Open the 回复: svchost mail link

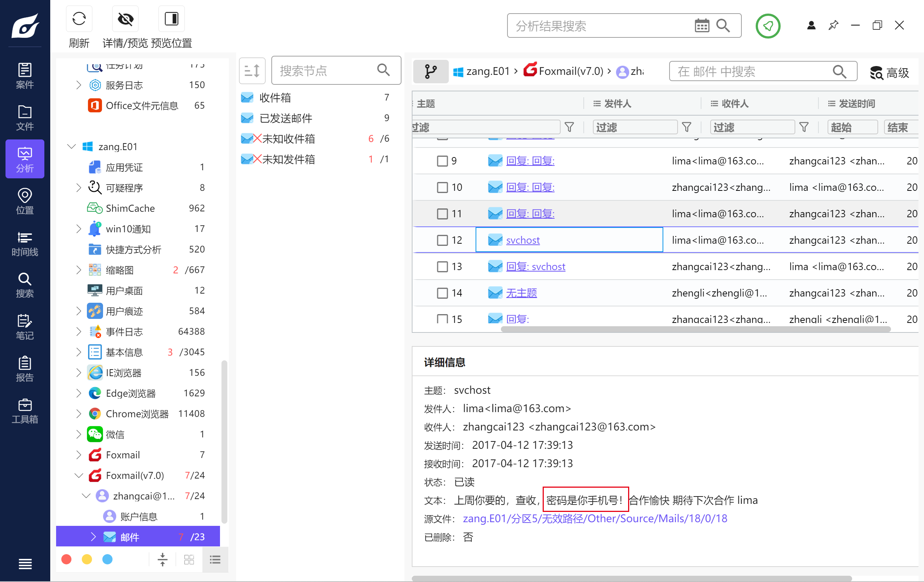click(536, 266)
